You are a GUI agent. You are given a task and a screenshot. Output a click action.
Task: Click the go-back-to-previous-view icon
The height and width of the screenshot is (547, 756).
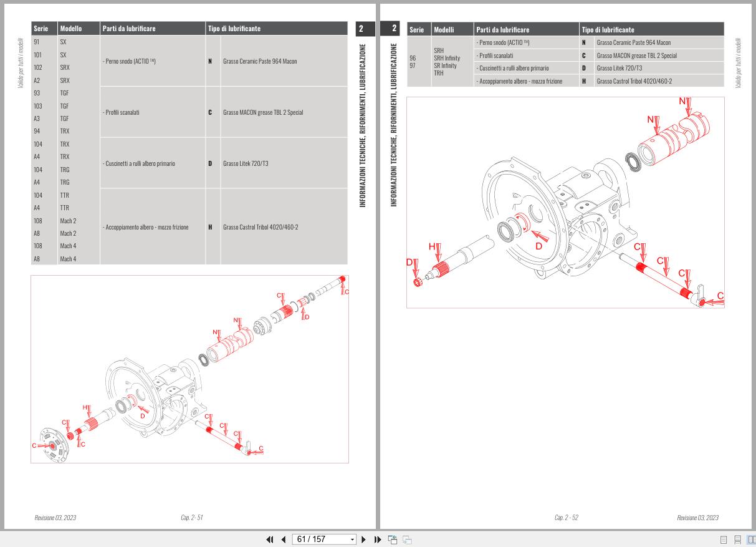393,540
